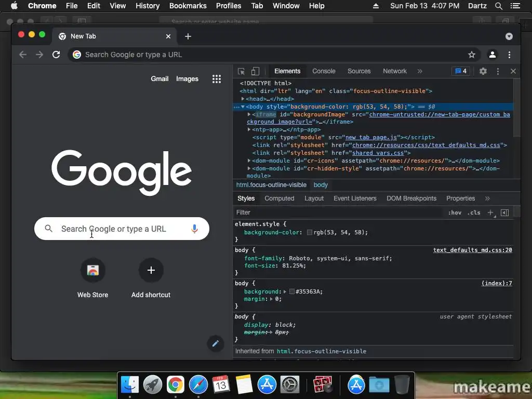Reload the page
The image size is (532, 399).
click(x=56, y=55)
